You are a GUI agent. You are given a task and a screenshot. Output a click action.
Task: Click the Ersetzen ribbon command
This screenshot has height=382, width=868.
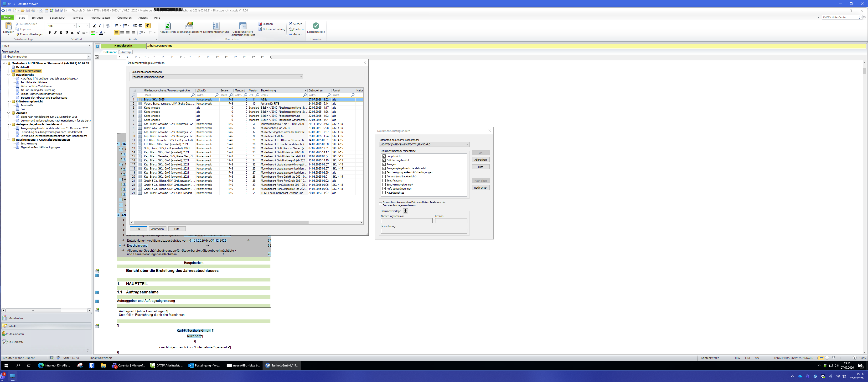click(296, 29)
